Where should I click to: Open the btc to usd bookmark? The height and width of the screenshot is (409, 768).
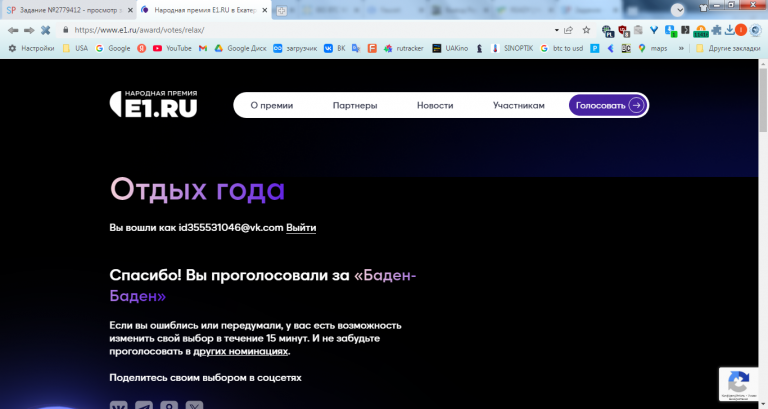(562, 48)
